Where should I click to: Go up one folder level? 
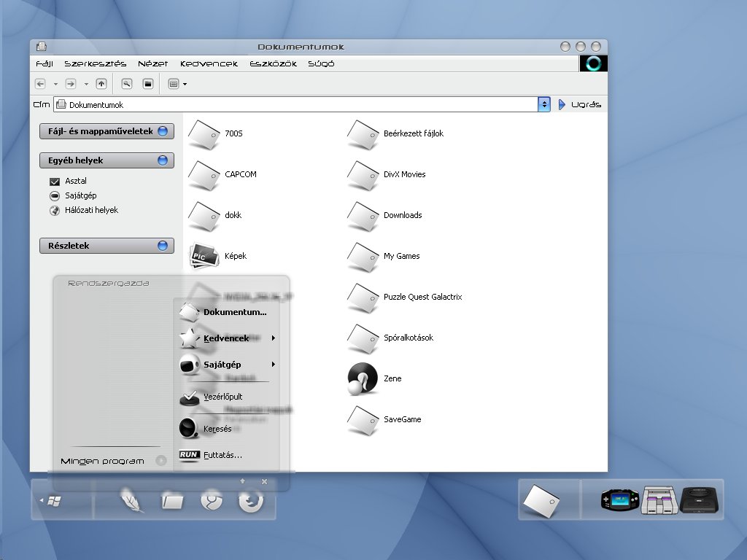(x=101, y=84)
